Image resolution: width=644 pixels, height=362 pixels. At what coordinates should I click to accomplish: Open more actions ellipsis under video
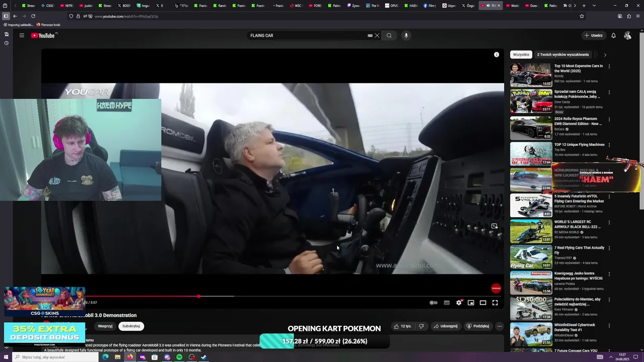pyautogui.click(x=500, y=326)
